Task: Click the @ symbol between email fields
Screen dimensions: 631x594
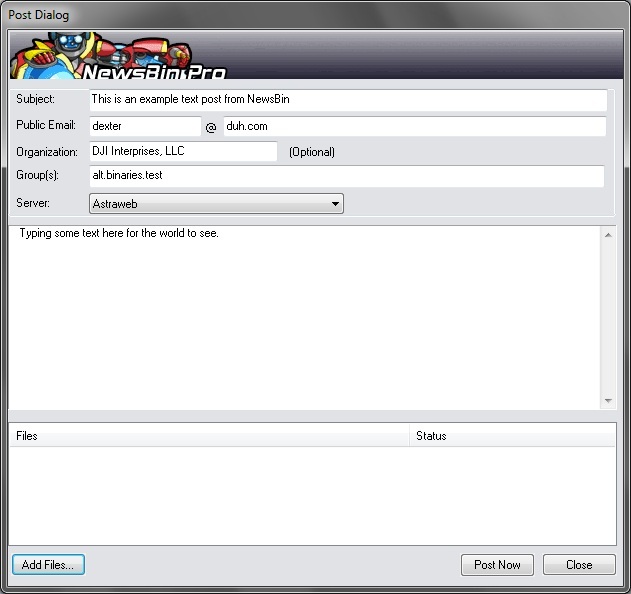Action: [x=211, y=128]
